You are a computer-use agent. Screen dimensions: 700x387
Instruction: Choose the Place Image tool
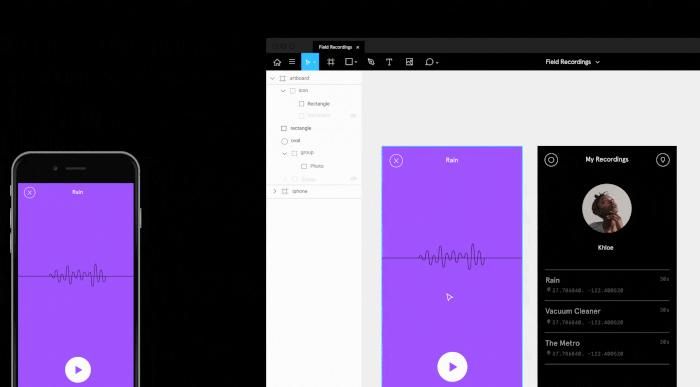(x=409, y=62)
